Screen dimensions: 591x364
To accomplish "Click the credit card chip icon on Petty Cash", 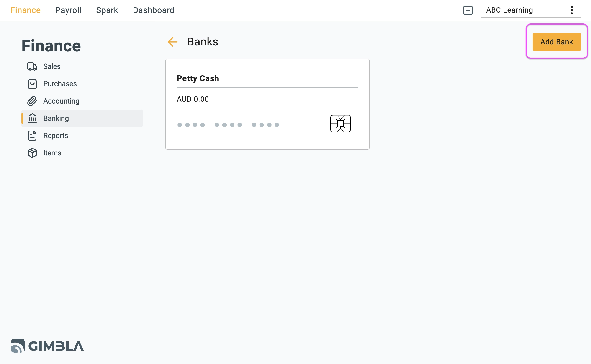I will [x=341, y=124].
